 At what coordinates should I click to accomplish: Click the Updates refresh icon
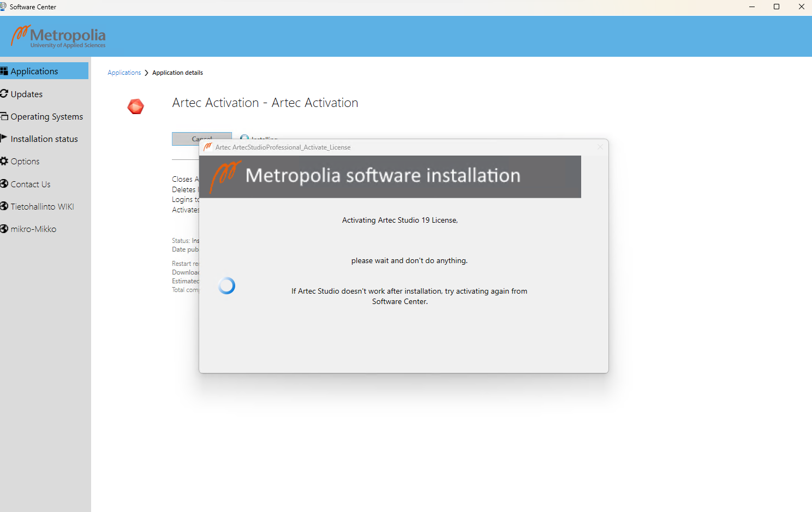tap(4, 93)
